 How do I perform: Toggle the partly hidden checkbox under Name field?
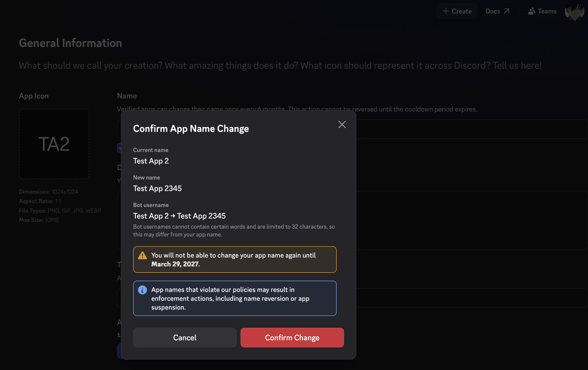[119, 148]
